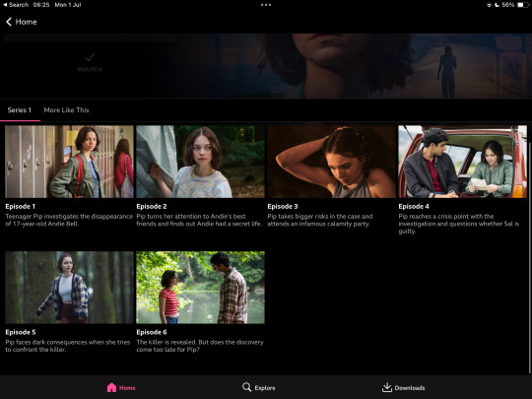Screen dimensions: 532x399
Task: Tap the Downloads arrow icon
Action: point(387,387)
